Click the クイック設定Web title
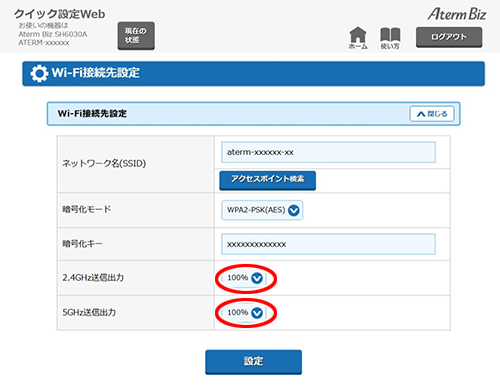This screenshot has height=386, width=500. tap(60, 14)
